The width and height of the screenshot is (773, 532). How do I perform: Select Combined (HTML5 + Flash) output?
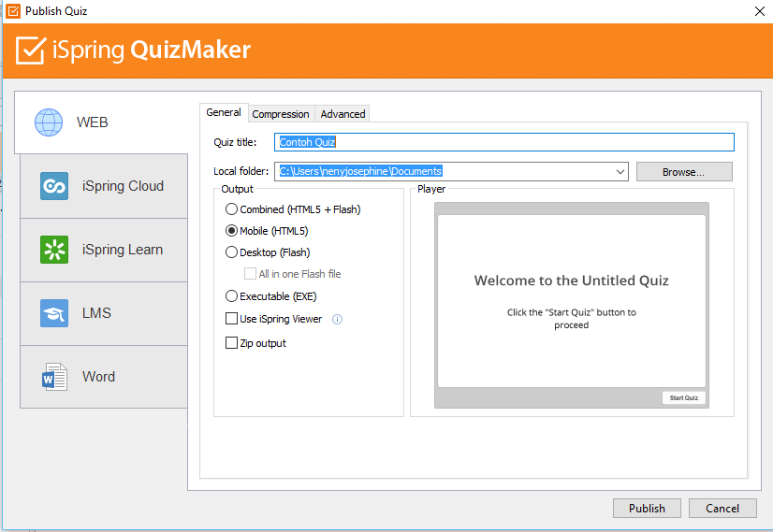tap(293, 209)
